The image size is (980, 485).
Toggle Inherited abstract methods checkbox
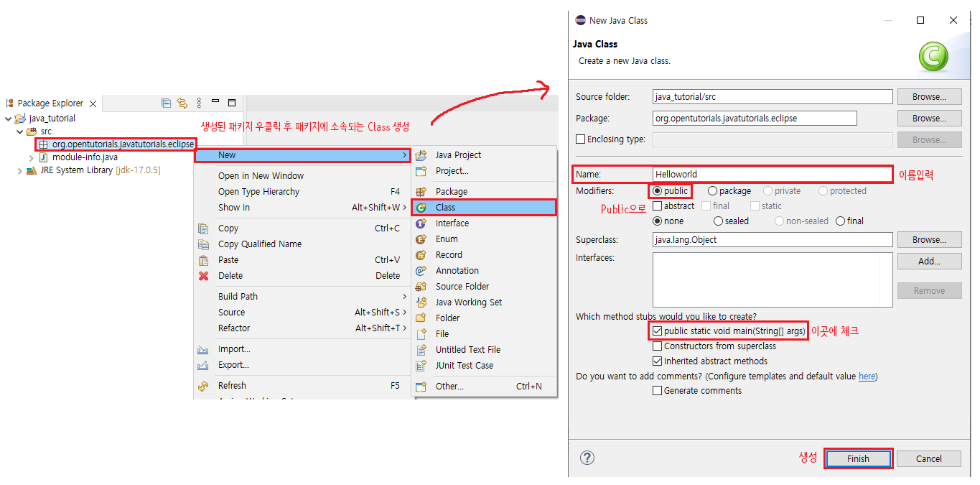[658, 361]
